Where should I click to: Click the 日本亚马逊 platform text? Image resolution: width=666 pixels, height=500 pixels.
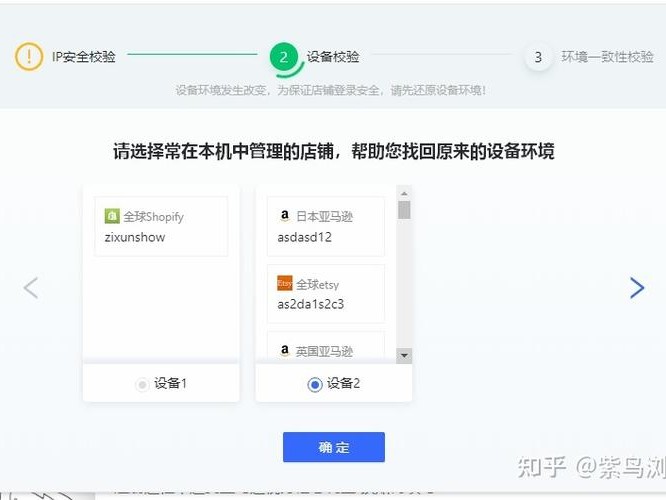tap(324, 217)
